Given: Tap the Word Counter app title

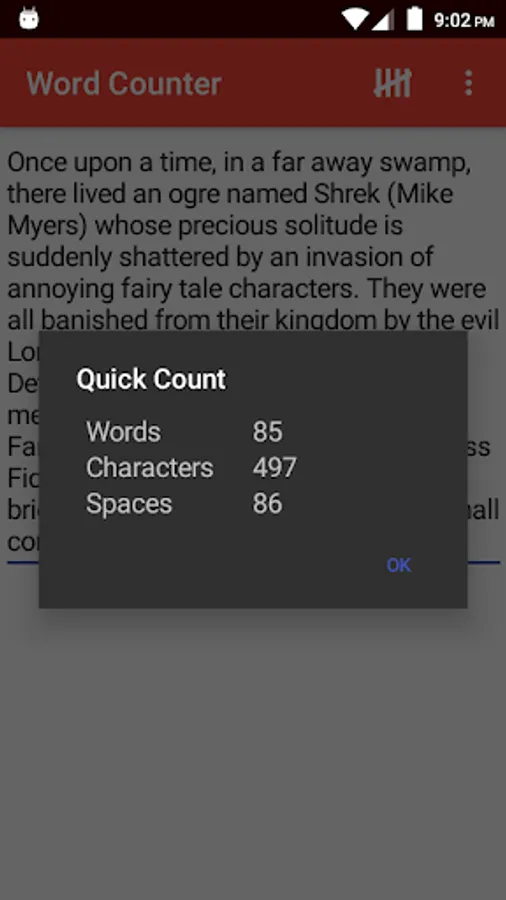Looking at the screenshot, I should click(124, 84).
